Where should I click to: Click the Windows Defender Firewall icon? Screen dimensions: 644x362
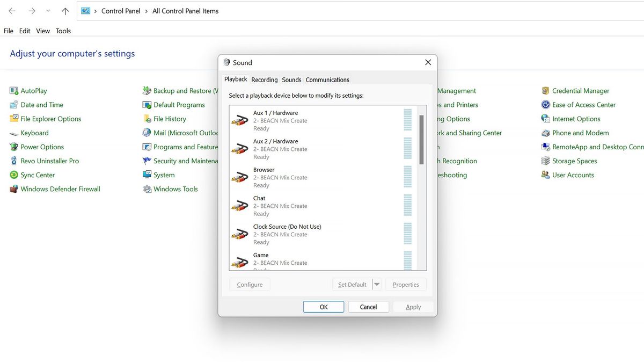(x=14, y=189)
